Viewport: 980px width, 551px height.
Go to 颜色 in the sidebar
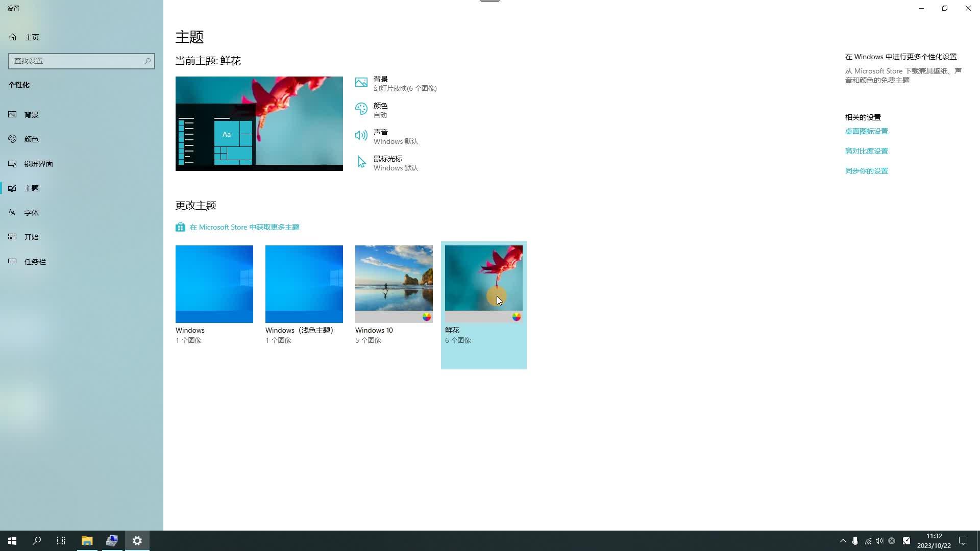82,139
